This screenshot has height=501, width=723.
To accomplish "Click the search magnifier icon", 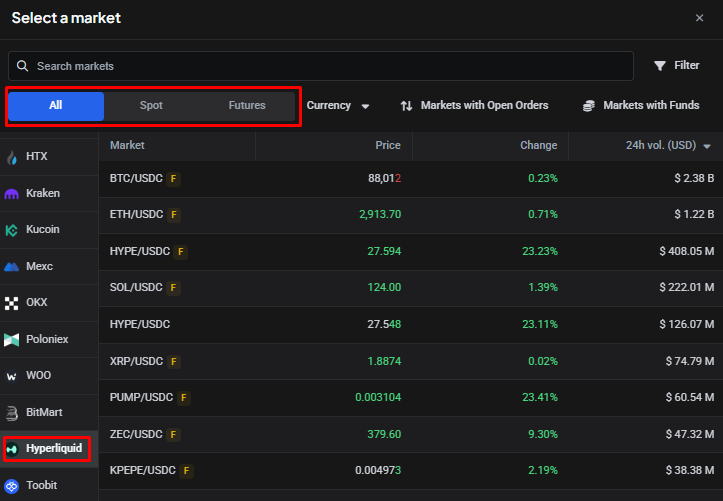I will pos(22,66).
